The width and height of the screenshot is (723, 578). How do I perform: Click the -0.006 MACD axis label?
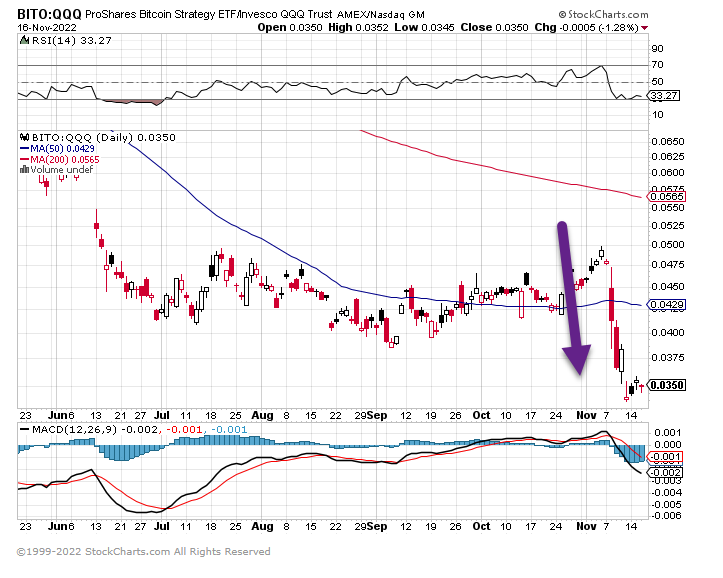pos(665,516)
